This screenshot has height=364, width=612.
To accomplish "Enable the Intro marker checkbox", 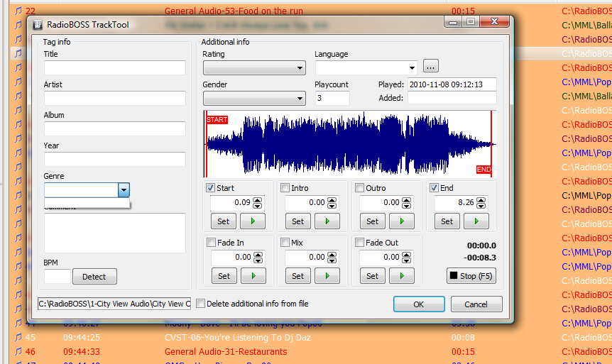I will point(285,187).
